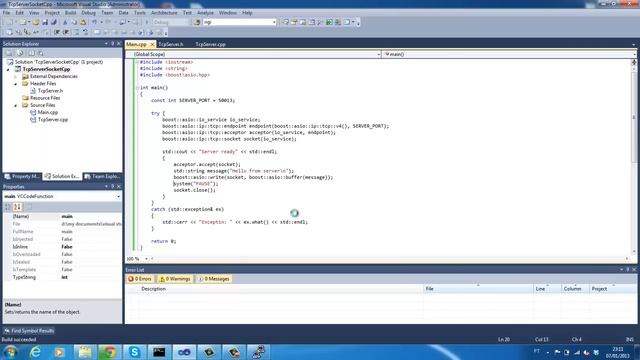Screen dimensions: 640x360
Task: Open the Build menu
Action: [x=71, y=13]
